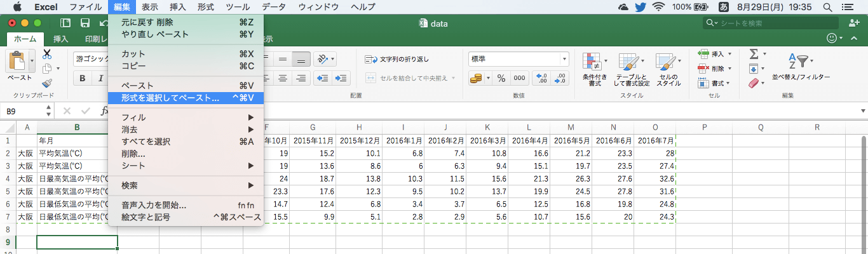The width and height of the screenshot is (868, 254).
Task: Click the Clear eraser icon
Action: pos(754,83)
